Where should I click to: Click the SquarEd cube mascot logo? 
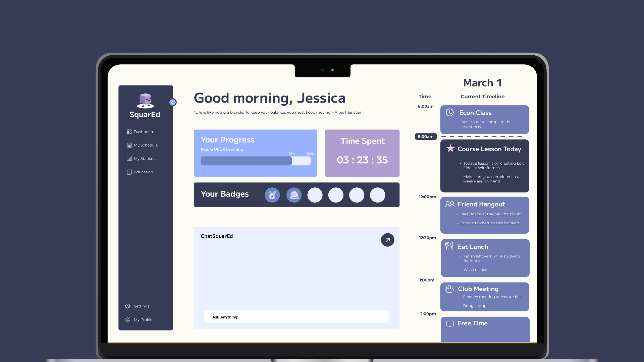(x=145, y=101)
